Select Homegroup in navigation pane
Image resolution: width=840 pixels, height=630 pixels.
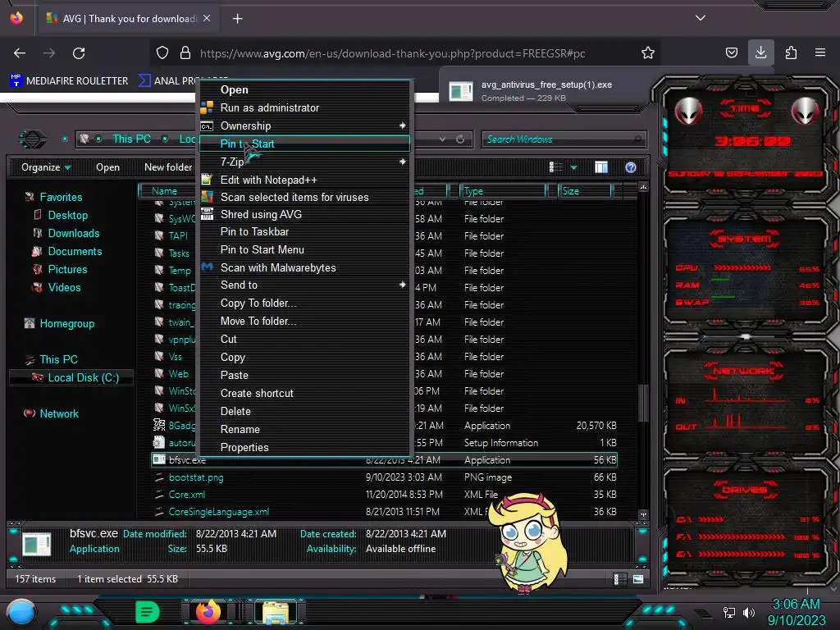click(x=67, y=323)
